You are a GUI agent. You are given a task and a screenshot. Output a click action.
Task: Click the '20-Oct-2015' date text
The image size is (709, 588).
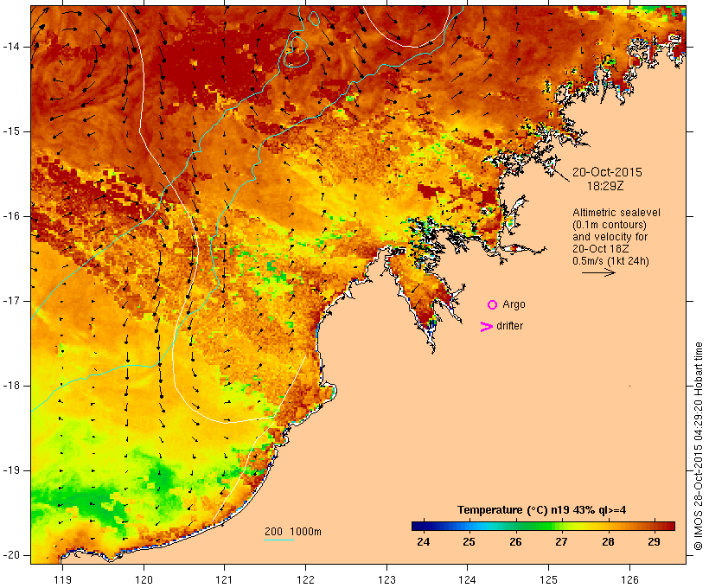607,172
